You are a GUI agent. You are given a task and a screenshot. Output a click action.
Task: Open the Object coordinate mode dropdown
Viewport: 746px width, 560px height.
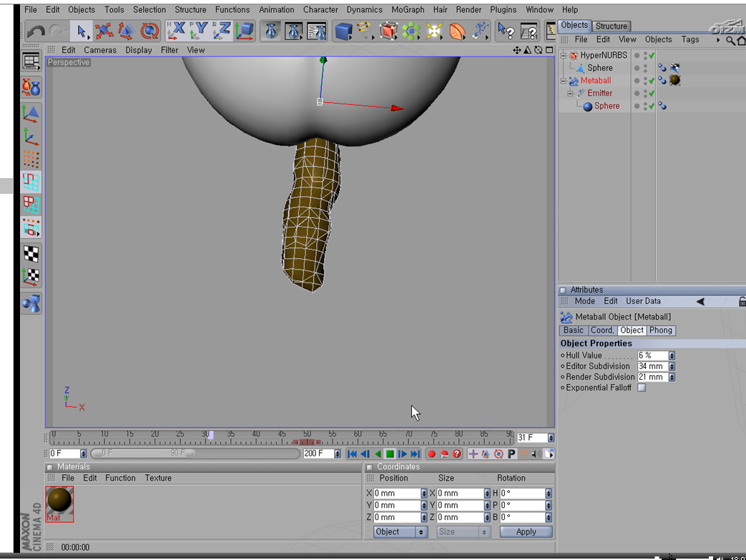click(x=400, y=532)
